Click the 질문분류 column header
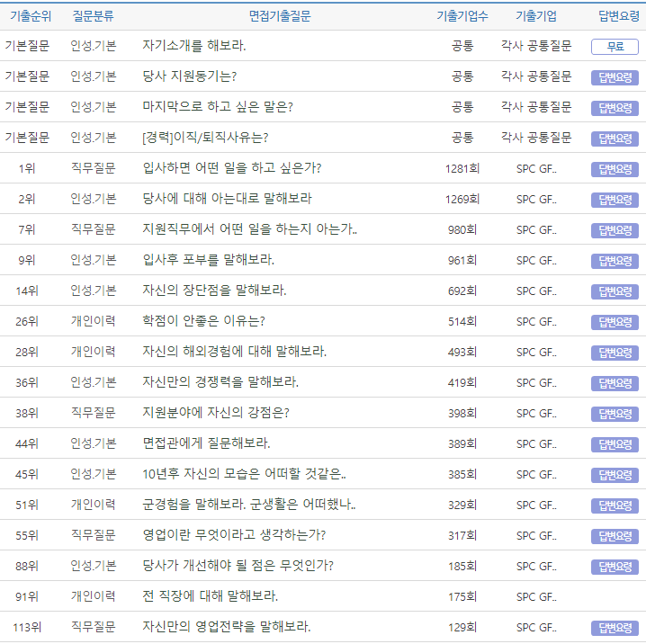 (x=94, y=16)
